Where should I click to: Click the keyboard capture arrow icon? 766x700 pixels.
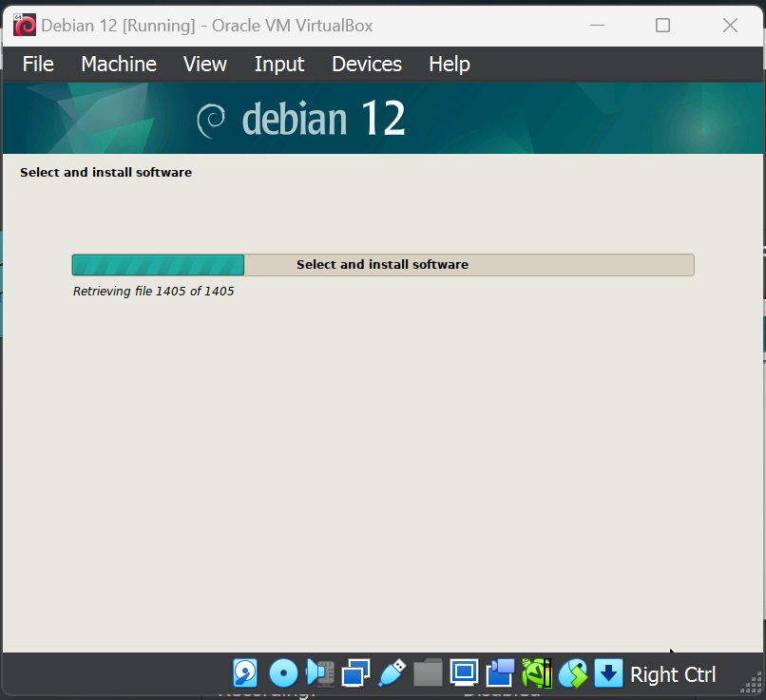click(608, 673)
